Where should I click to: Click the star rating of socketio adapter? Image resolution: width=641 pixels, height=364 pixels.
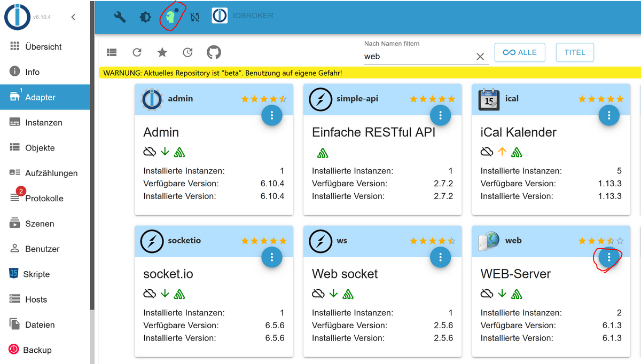[264, 241]
